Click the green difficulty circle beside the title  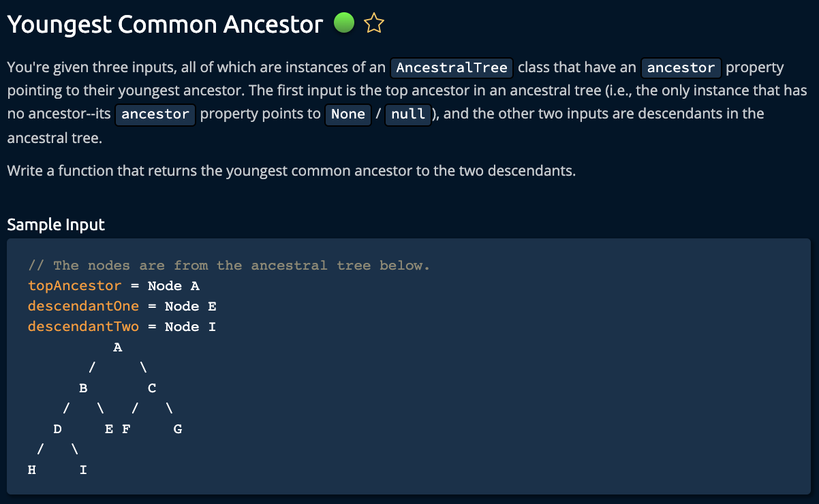344,25
